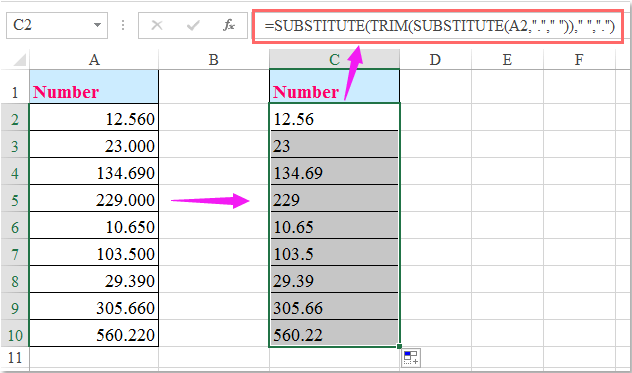Viewport: 632px width, 373px height.
Task: Select cell containing 229.000
Action: click(94, 198)
